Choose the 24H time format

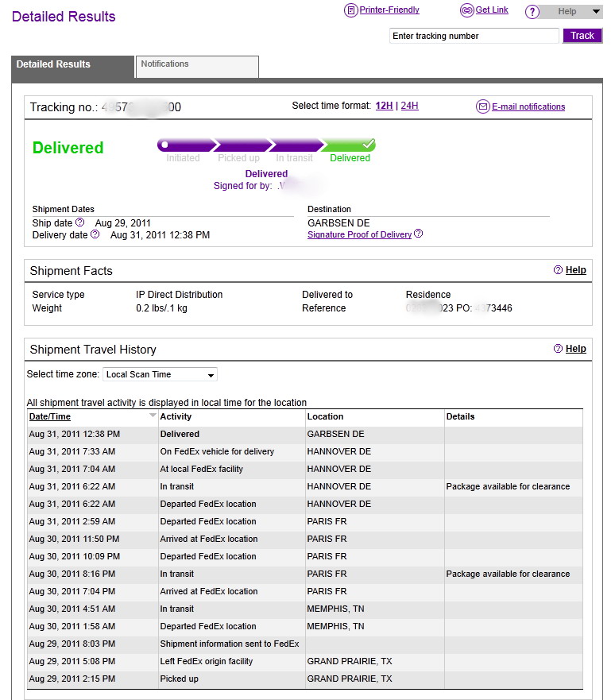(x=410, y=106)
